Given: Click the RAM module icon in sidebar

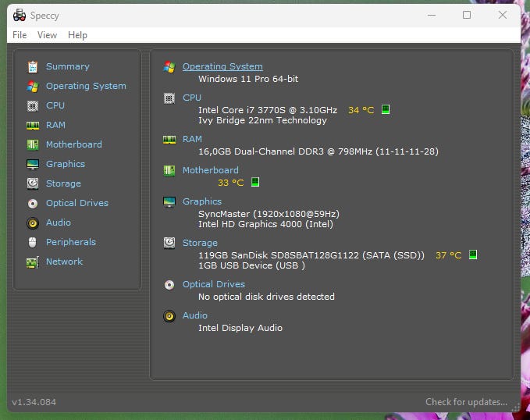Looking at the screenshot, I should (x=33, y=126).
